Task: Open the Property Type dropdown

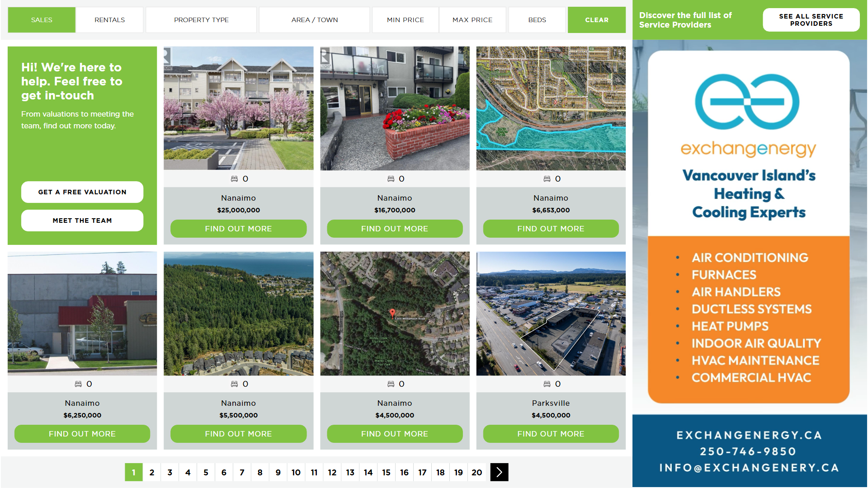Action: [x=201, y=20]
